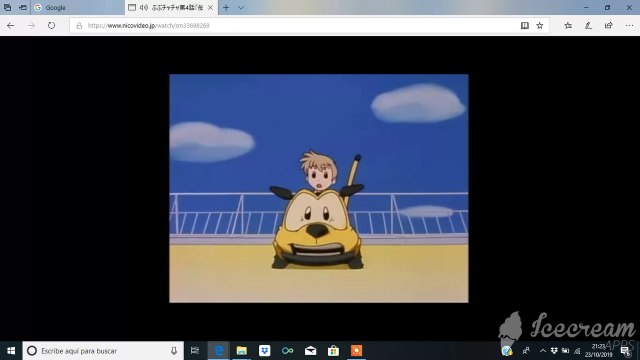The image size is (640, 360).
Task: Open Microsoft Edge from the taskbar
Action: point(219,351)
